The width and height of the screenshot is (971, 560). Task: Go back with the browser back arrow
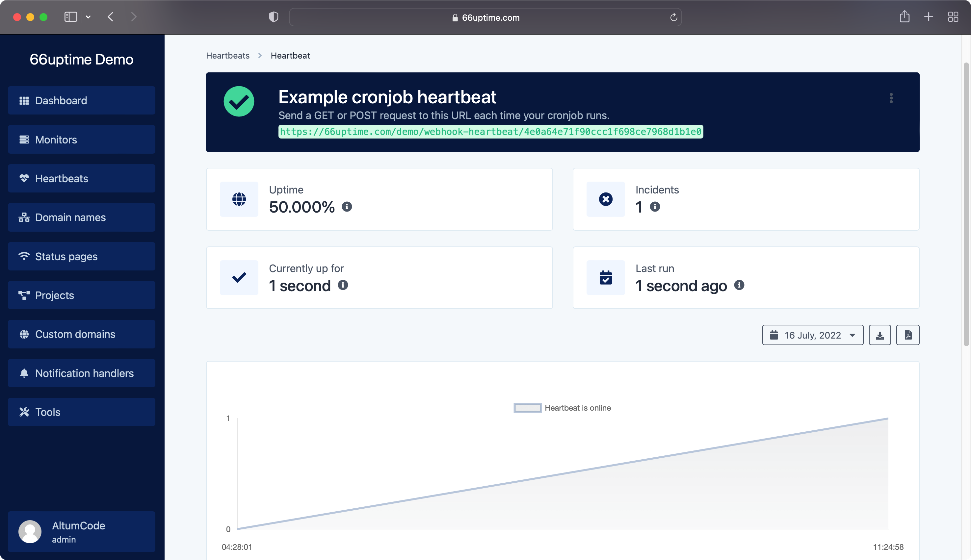(110, 17)
